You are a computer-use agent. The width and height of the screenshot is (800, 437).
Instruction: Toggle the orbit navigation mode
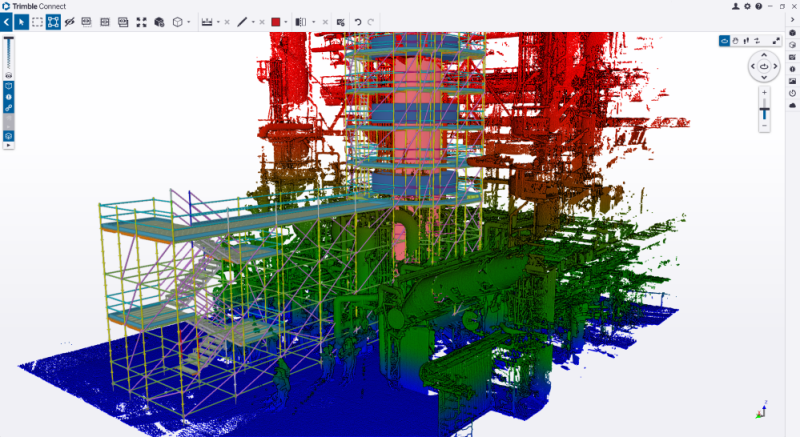click(724, 41)
